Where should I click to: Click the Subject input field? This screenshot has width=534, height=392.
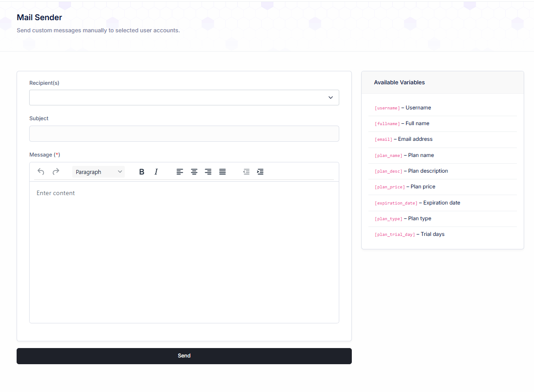[x=184, y=134]
